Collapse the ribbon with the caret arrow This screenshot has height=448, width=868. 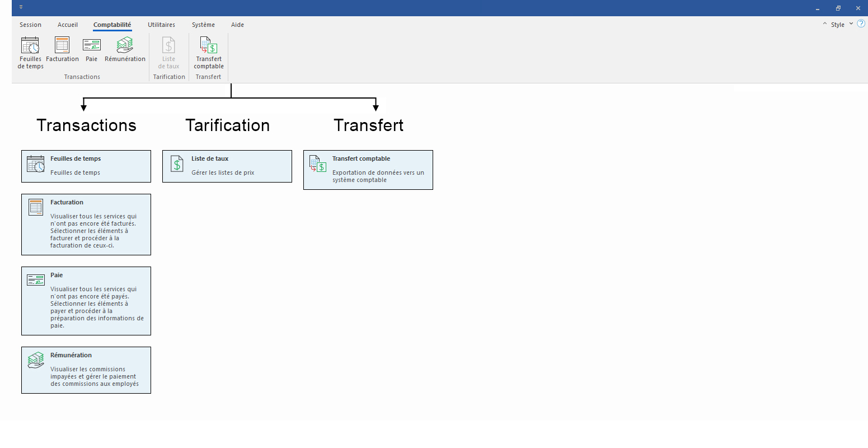click(824, 24)
